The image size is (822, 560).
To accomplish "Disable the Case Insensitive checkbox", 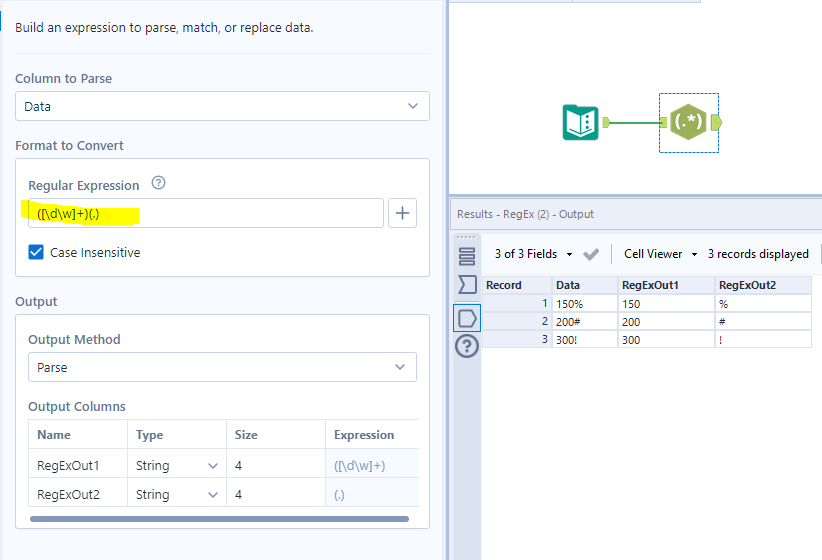I will (x=37, y=253).
